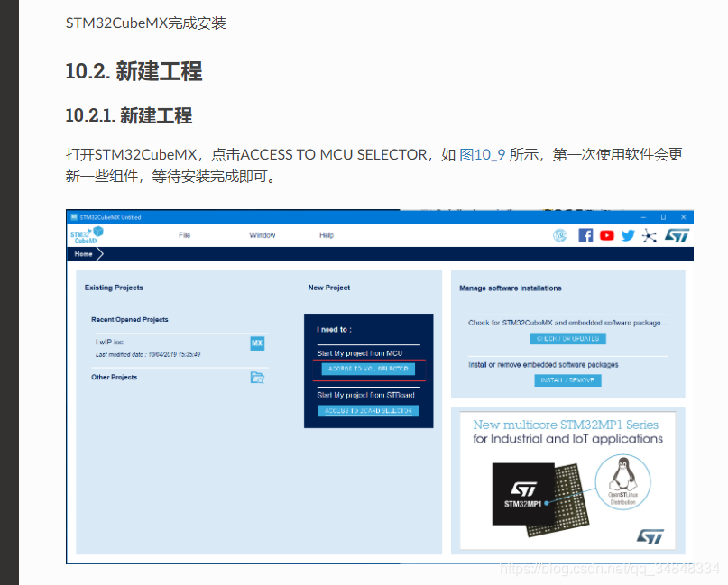Open the Window menu in STM32CubeMX
Image resolution: width=728 pixels, height=585 pixels.
pos(263,235)
